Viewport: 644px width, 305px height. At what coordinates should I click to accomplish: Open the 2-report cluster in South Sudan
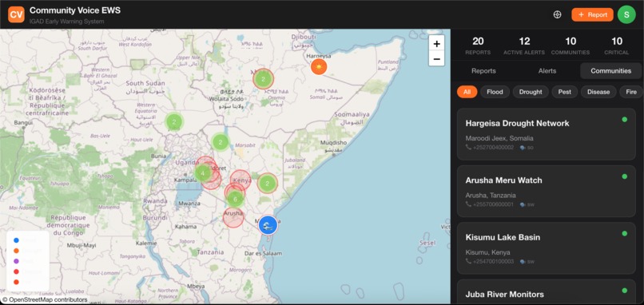click(174, 121)
